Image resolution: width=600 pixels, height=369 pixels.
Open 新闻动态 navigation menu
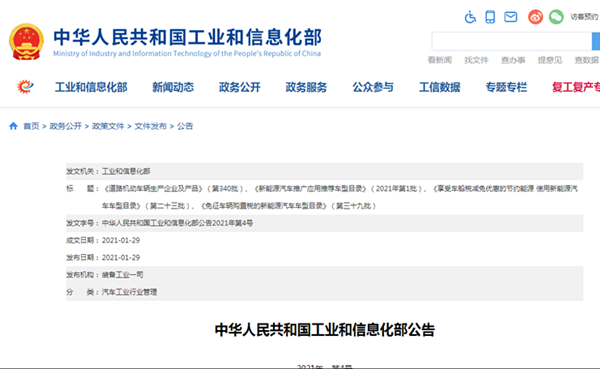tap(173, 87)
